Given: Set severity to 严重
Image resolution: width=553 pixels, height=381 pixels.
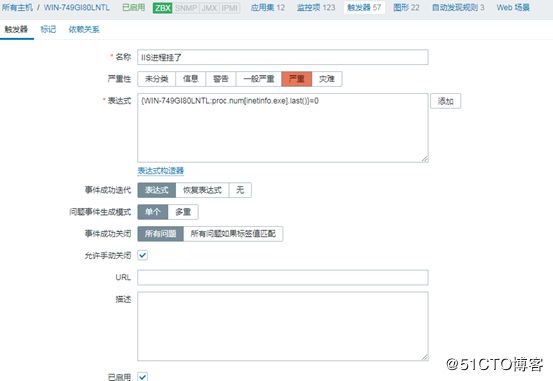Looking at the screenshot, I should 297,79.
